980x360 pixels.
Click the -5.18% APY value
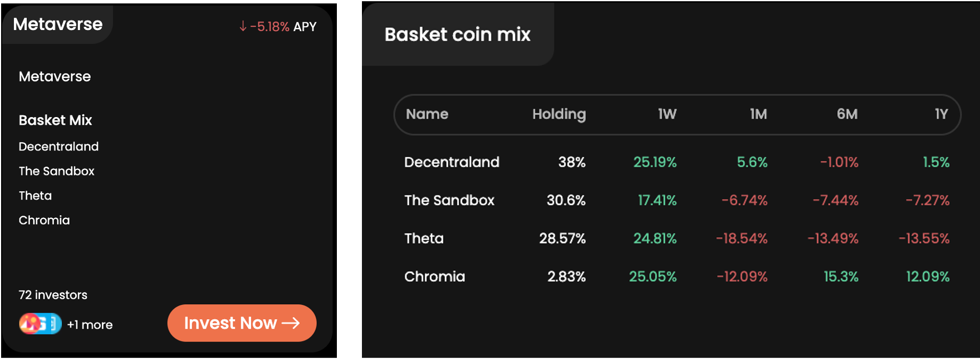269,27
